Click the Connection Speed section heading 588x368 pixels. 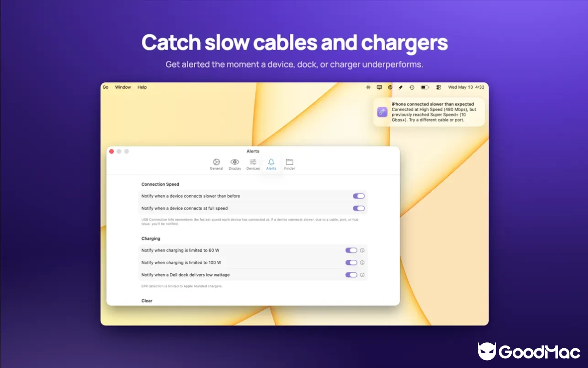[160, 184]
